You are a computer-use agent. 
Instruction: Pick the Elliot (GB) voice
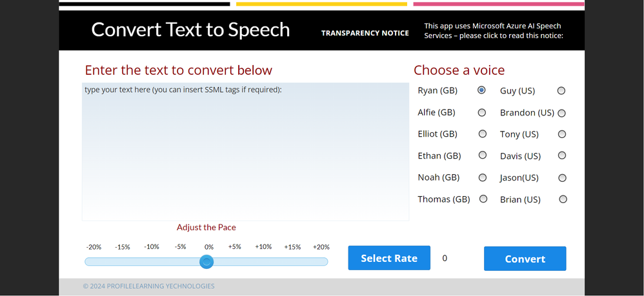(482, 134)
